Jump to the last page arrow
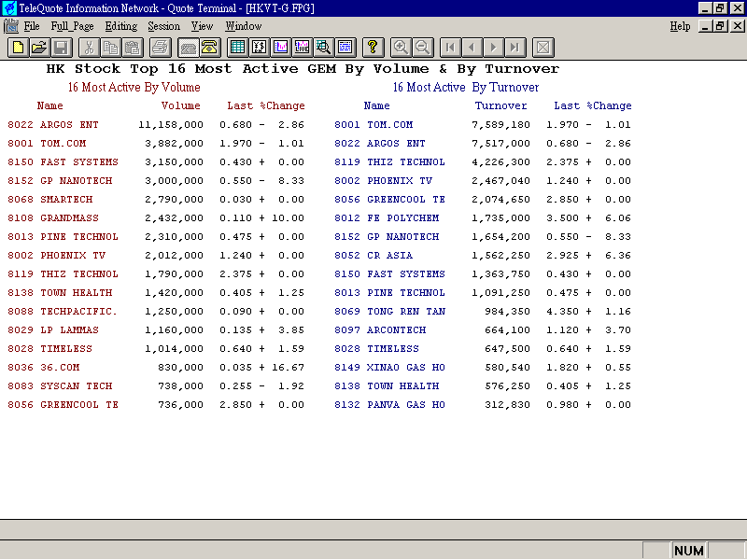 [x=515, y=48]
